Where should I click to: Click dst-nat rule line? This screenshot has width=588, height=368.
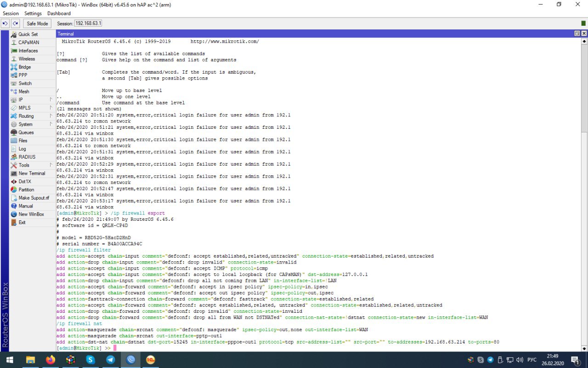click(278, 342)
